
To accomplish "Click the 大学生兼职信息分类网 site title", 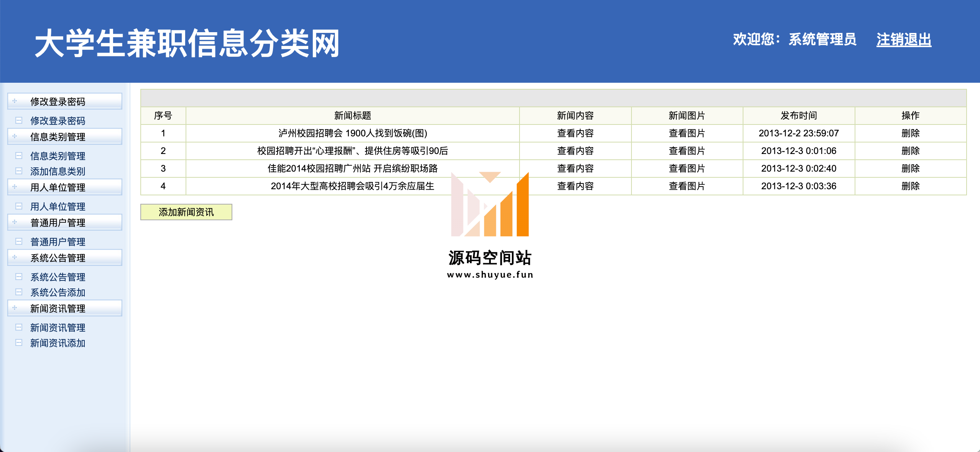I will coord(187,43).
